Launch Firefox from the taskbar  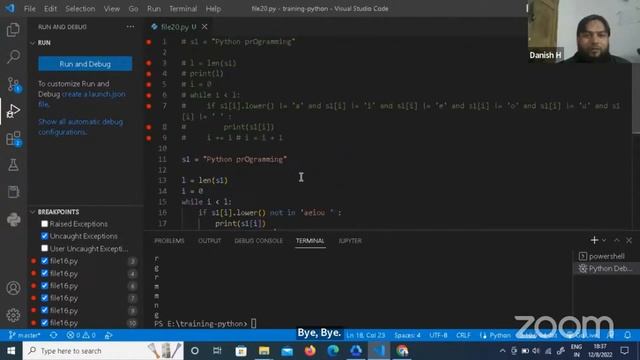pyautogui.click(x=310, y=351)
